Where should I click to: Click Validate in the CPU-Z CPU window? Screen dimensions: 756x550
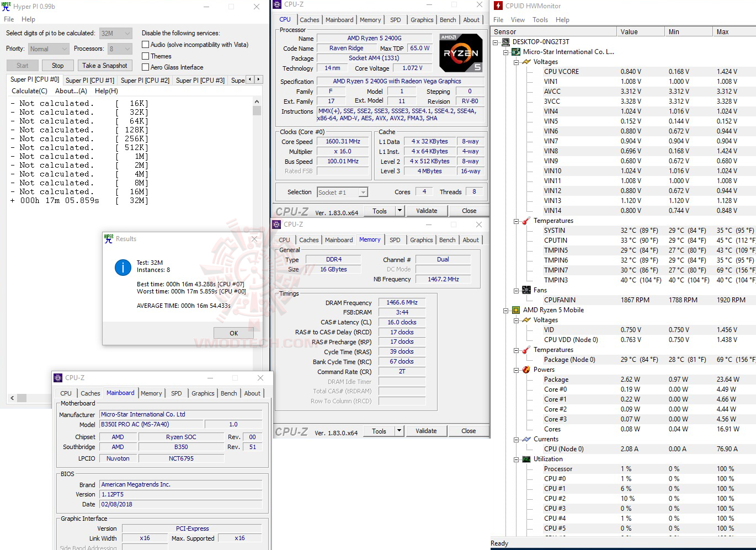427,211
